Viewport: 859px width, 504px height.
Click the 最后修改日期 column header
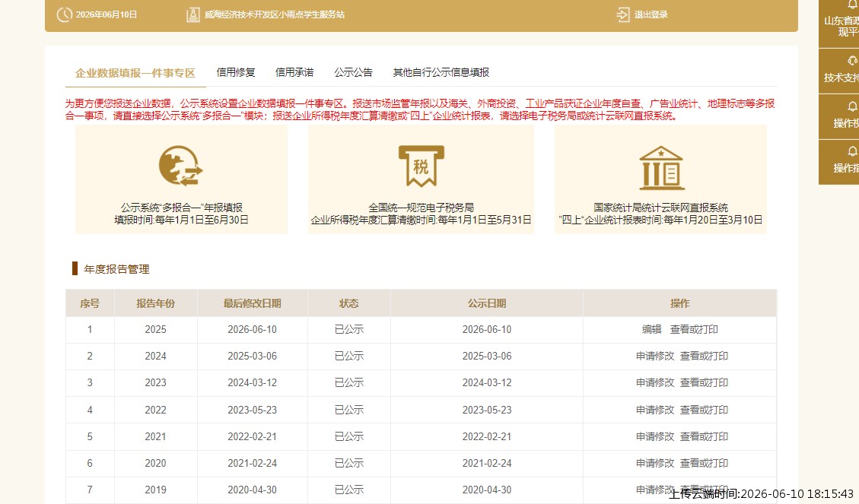click(x=252, y=304)
